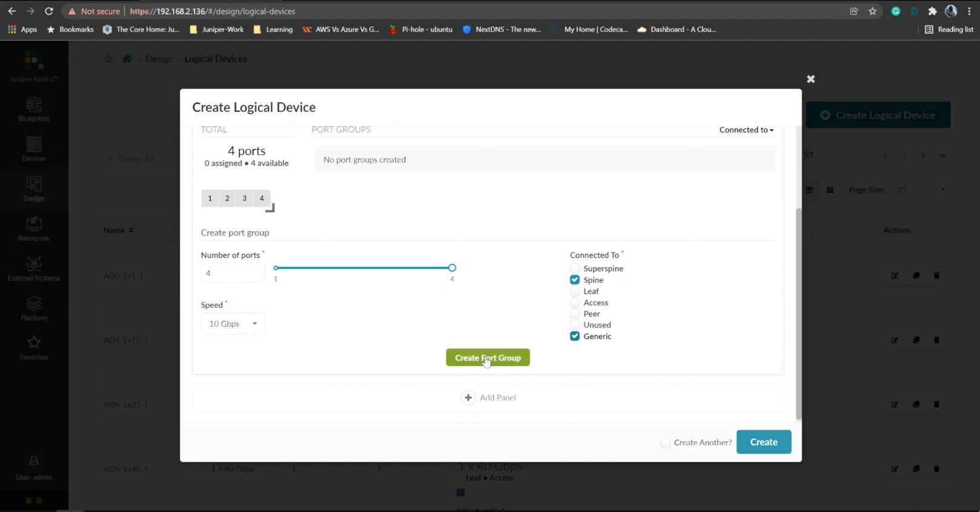The height and width of the screenshot is (512, 980).
Task: Select port 1 in the panel grid
Action: [x=210, y=198]
